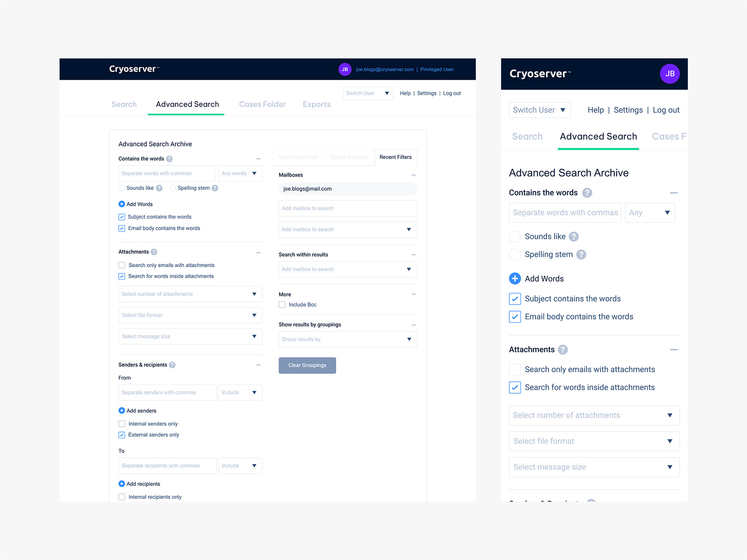Click plus icon for Add senders
Image resolution: width=747 pixels, height=560 pixels.
coord(122,411)
